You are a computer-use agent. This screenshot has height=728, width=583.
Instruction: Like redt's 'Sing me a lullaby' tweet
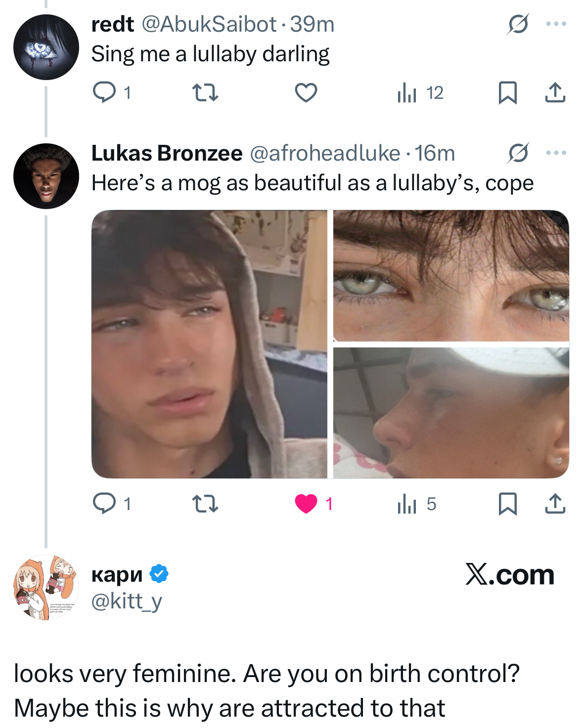(306, 92)
